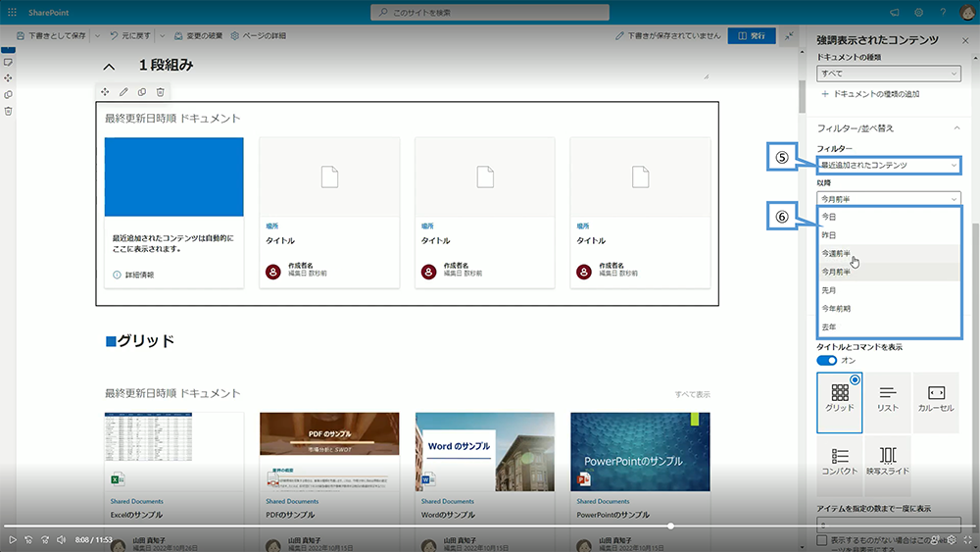Click the forward 10 seconds icon
Viewport: 980px width, 552px height.
(x=45, y=539)
